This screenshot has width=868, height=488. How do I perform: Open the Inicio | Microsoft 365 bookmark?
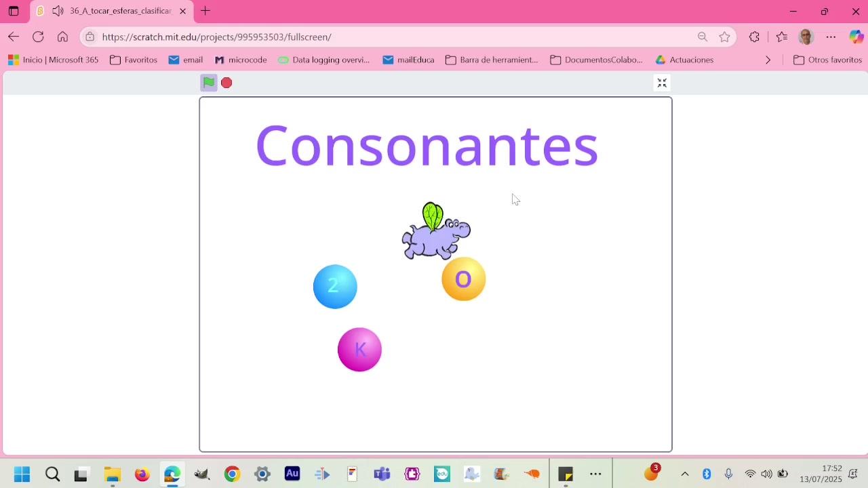click(54, 60)
